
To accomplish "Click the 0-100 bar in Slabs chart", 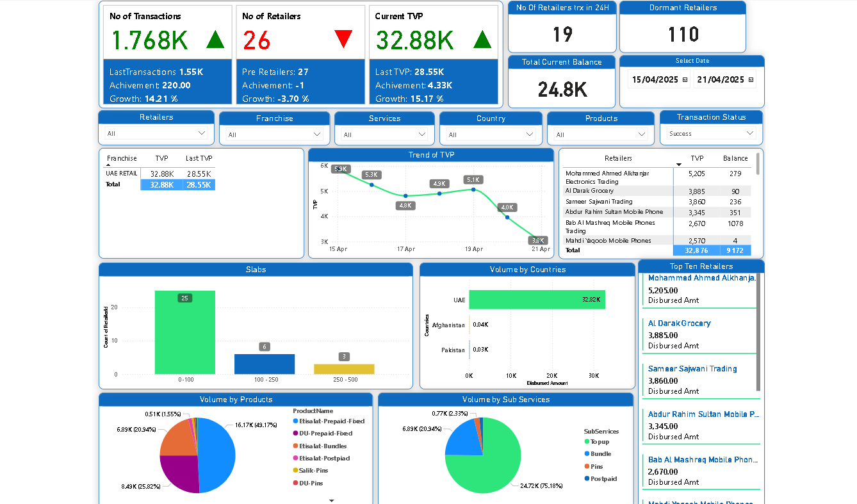I will click(185, 333).
